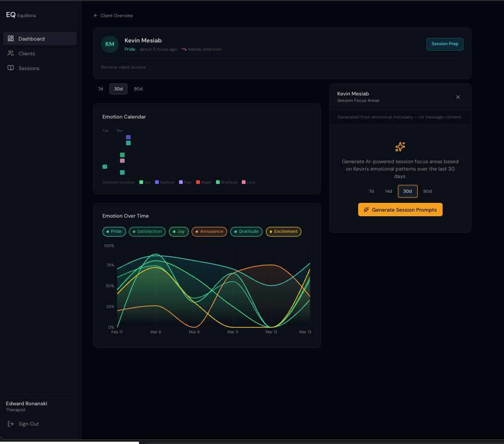
Task: Toggle the Annoyance emotion series chip
Action: 209,231
